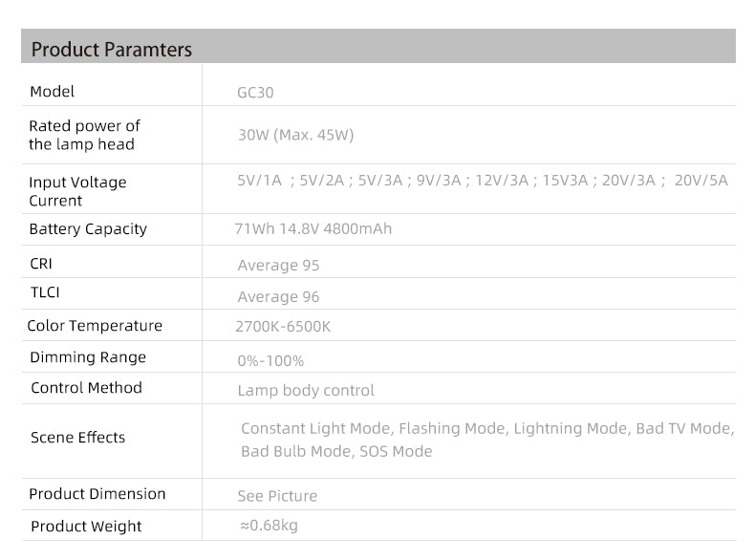The width and height of the screenshot is (755, 560).
Task: Select the Battery Capacity label
Action: (88, 229)
